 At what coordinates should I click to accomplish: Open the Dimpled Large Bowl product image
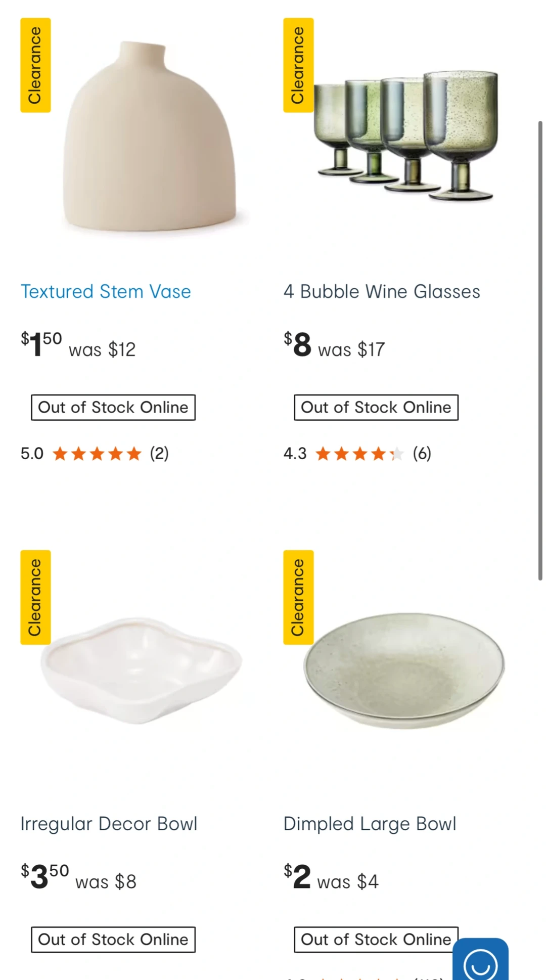coord(404,670)
